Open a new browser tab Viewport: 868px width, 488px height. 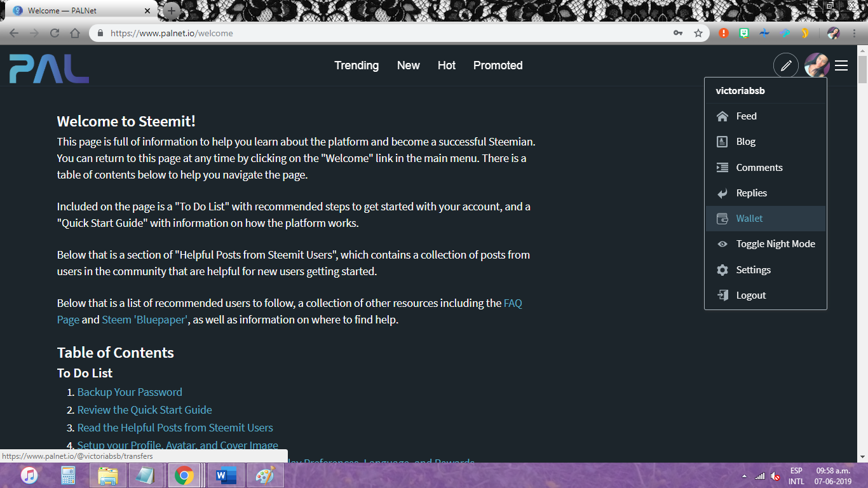pos(172,11)
